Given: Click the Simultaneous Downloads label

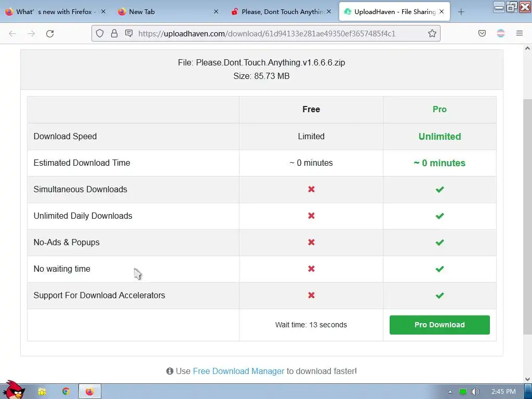Looking at the screenshot, I should (x=80, y=189).
